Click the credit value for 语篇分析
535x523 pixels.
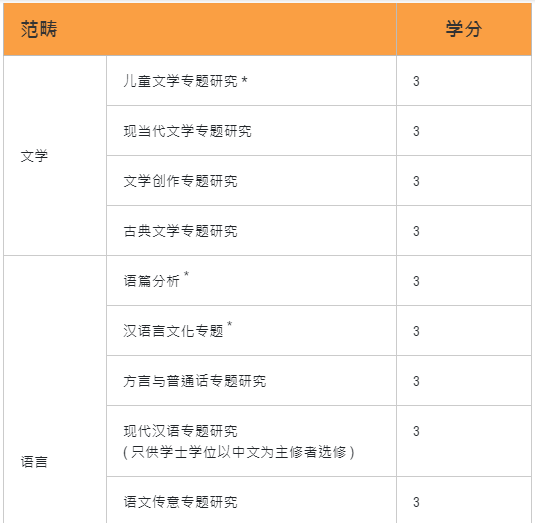pyautogui.click(x=416, y=281)
